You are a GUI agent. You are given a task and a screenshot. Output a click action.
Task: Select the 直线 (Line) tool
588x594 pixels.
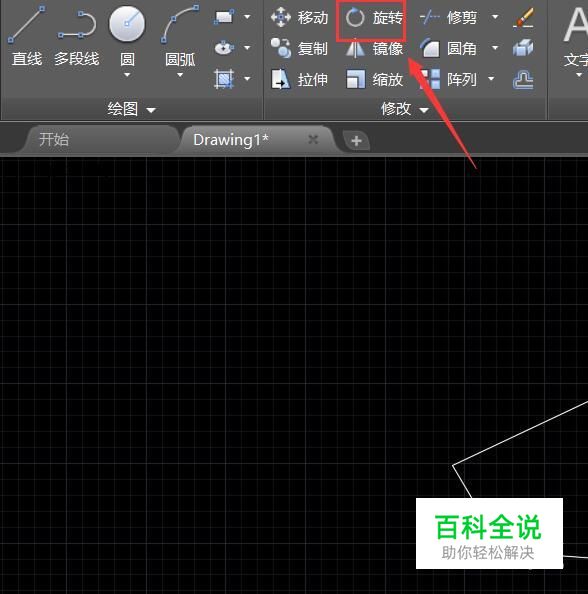click(x=26, y=37)
